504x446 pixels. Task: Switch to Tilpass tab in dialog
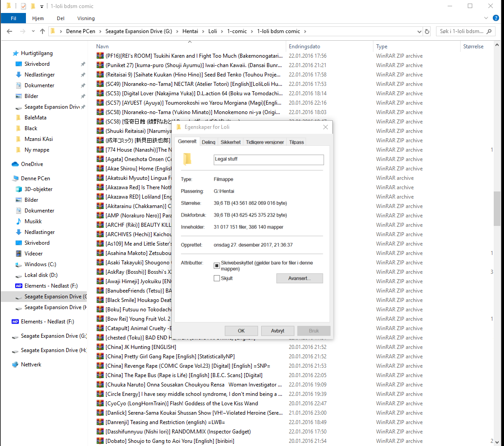[296, 142]
